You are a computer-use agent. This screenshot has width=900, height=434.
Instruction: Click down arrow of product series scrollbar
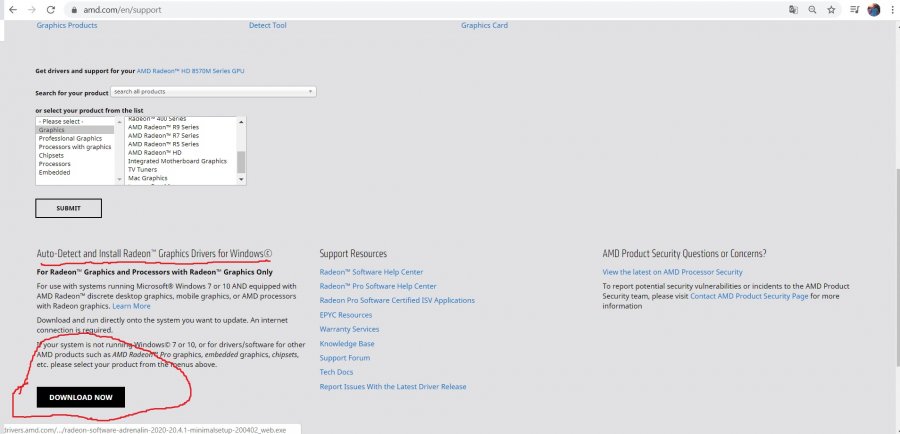(x=241, y=180)
